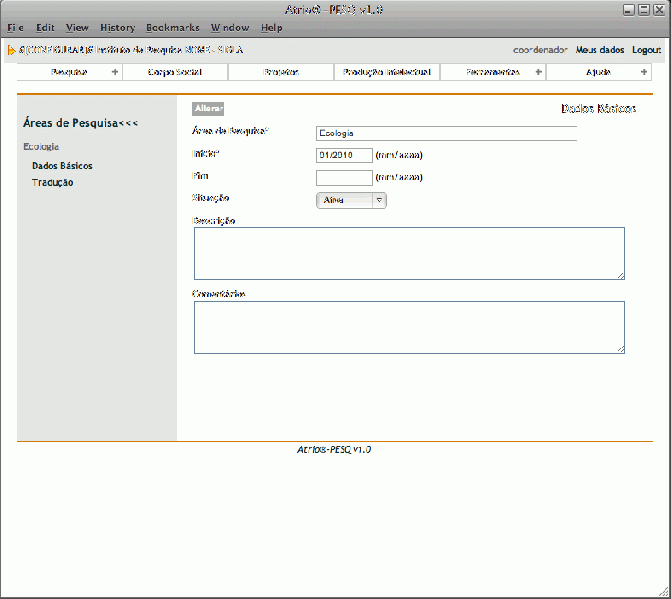Open the History menu
Image resolution: width=671 pixels, height=599 pixels.
[117, 28]
